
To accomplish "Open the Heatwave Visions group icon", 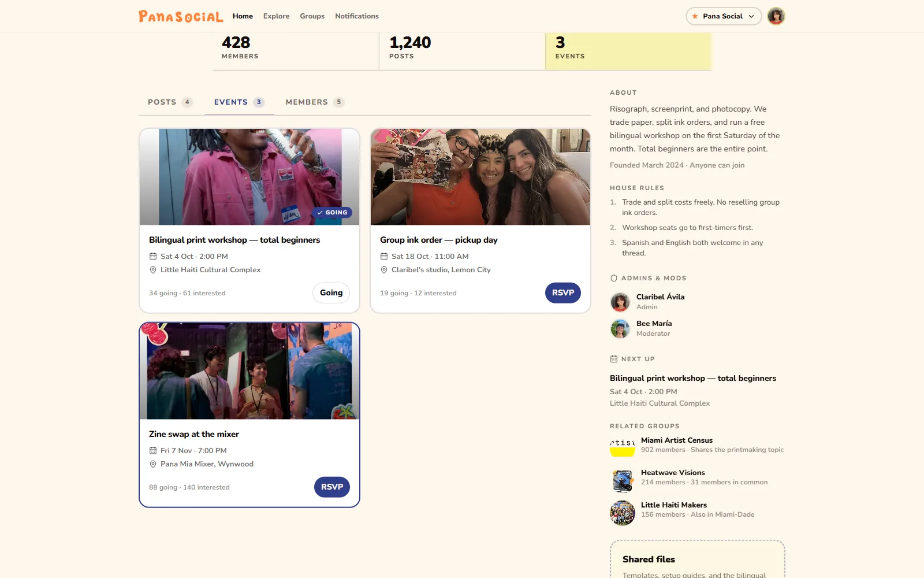I will click(623, 480).
